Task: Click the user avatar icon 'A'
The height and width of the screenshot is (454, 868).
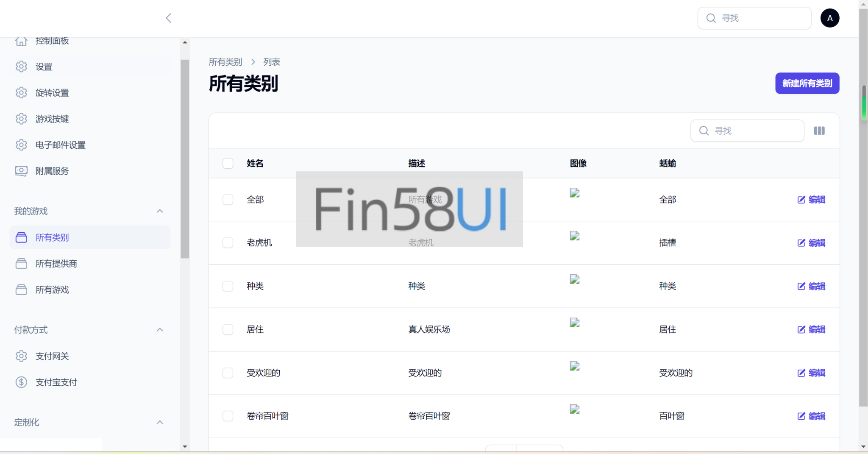Action: click(829, 18)
